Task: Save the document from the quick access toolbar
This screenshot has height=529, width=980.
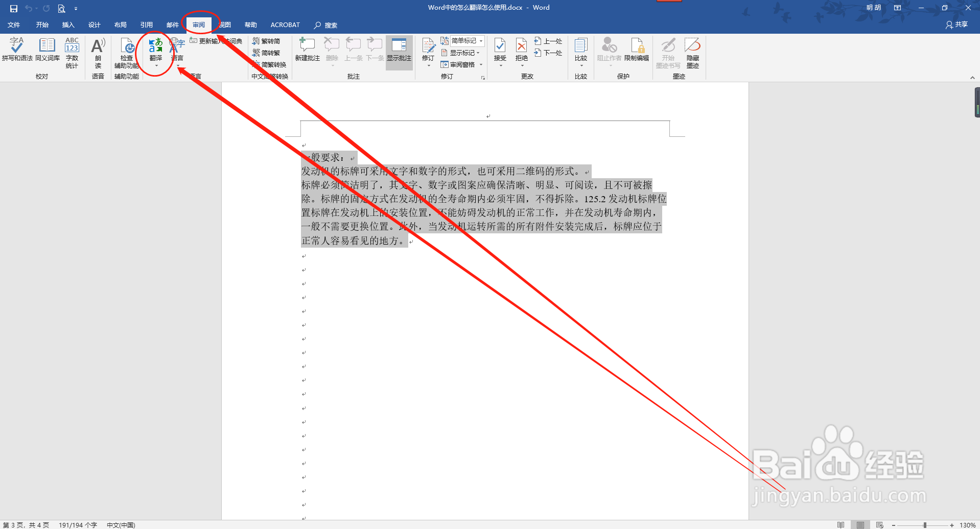Action: (x=14, y=8)
